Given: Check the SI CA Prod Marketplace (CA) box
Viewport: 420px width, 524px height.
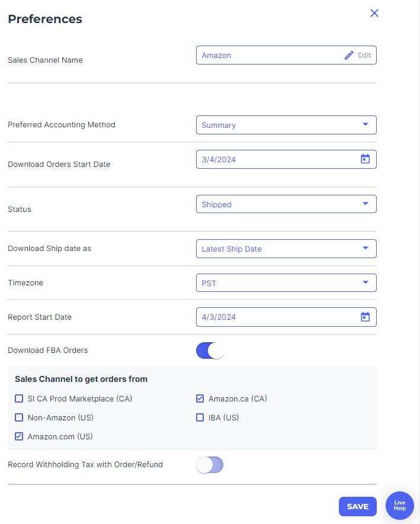Looking at the screenshot, I should point(19,398).
